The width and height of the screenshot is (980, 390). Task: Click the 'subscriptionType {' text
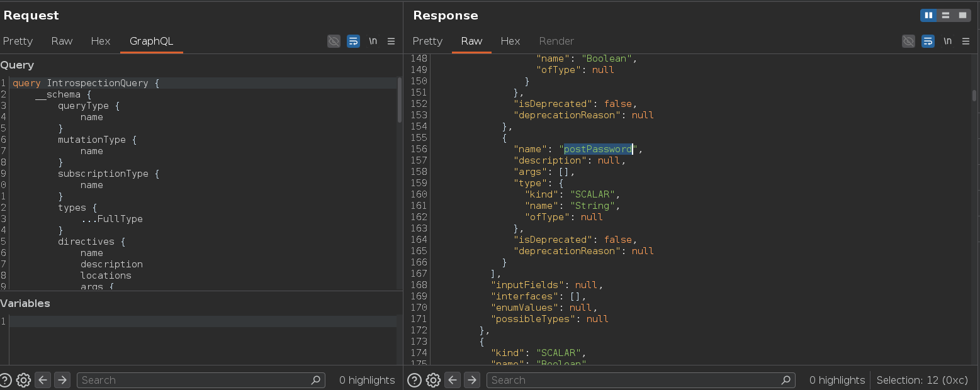[109, 174]
